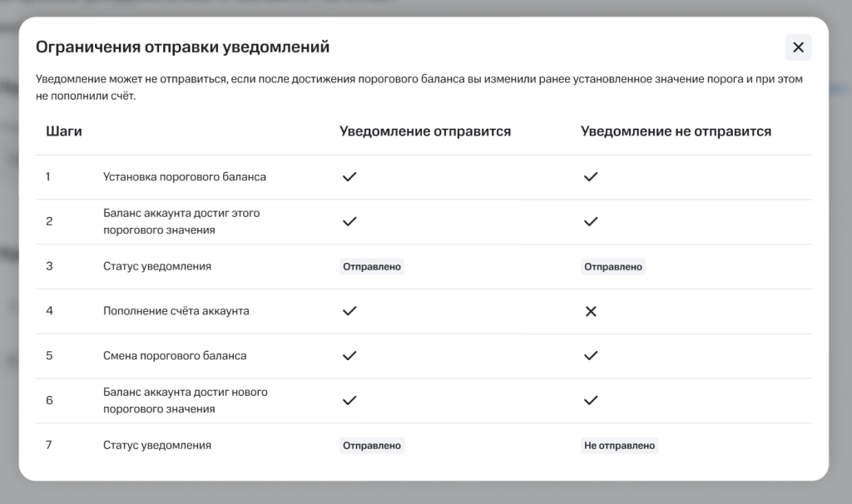
Task: Click the 'Отправлено' badge in step 7 first column
Action: 372,445
